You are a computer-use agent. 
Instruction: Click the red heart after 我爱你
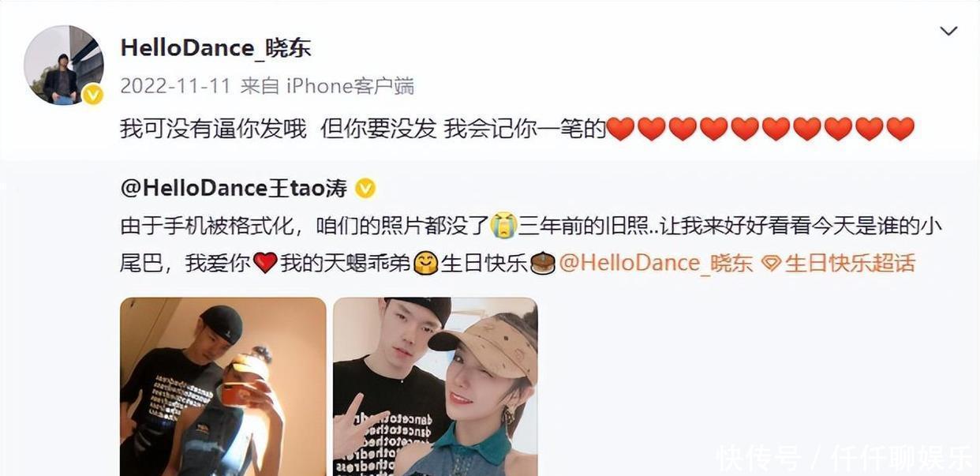pyautogui.click(x=265, y=263)
